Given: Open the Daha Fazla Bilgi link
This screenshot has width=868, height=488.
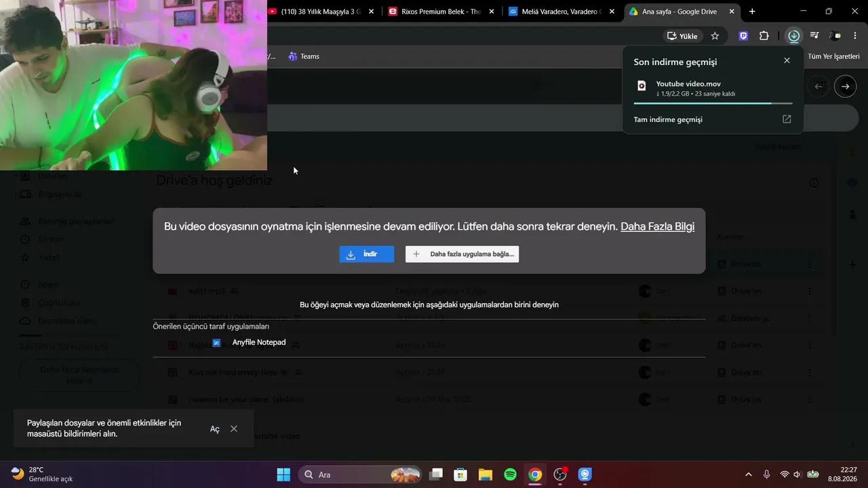Looking at the screenshot, I should (x=657, y=226).
